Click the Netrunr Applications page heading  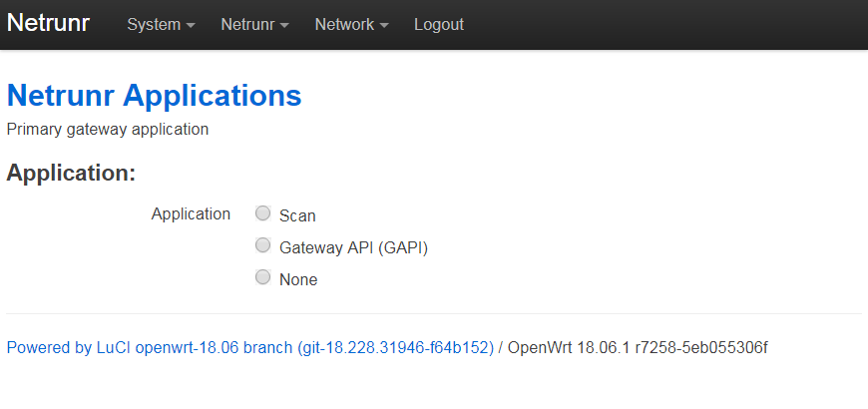click(x=154, y=95)
